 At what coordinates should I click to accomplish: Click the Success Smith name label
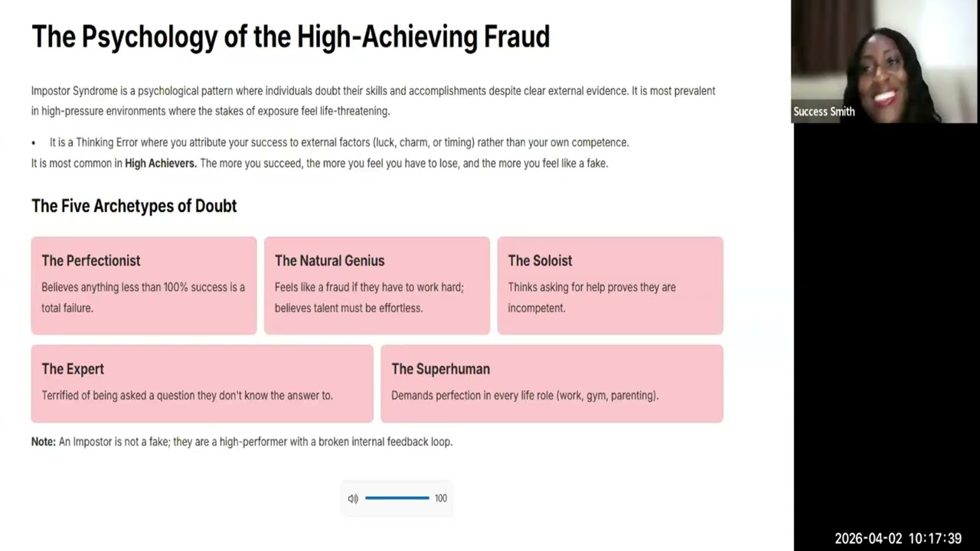pyautogui.click(x=824, y=112)
